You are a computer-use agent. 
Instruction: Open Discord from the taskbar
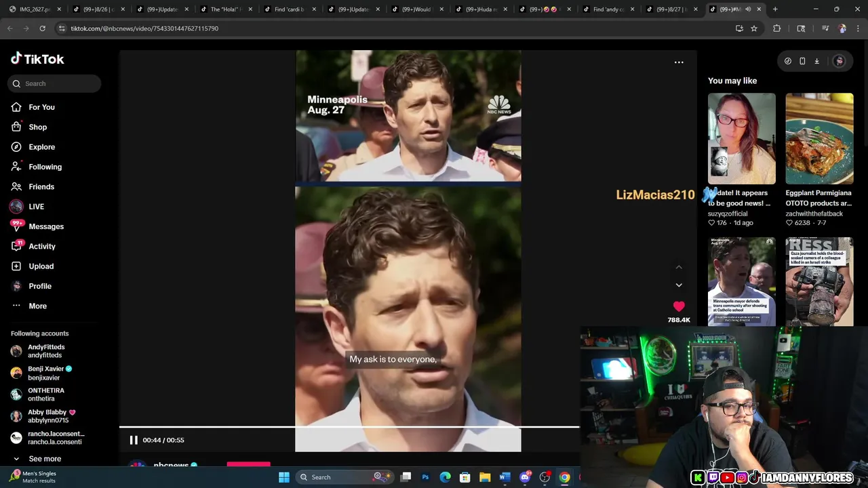(x=525, y=477)
